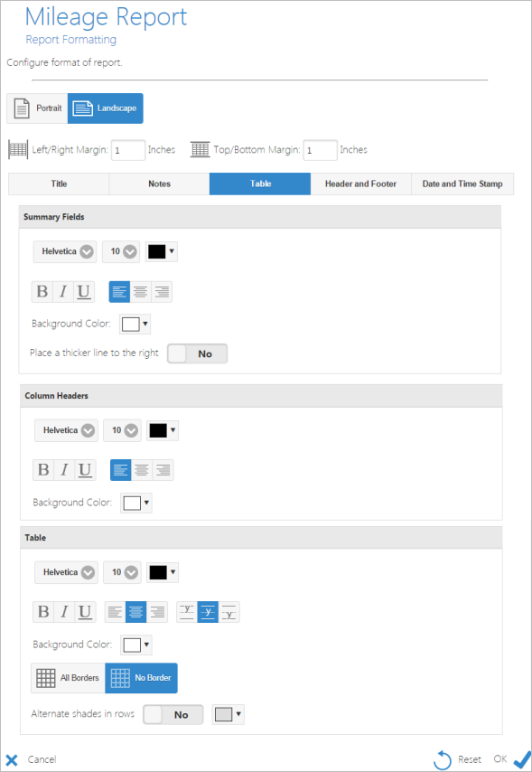Open Helvetica font dropdown in Summary Fields
The image size is (532, 772).
pos(65,251)
